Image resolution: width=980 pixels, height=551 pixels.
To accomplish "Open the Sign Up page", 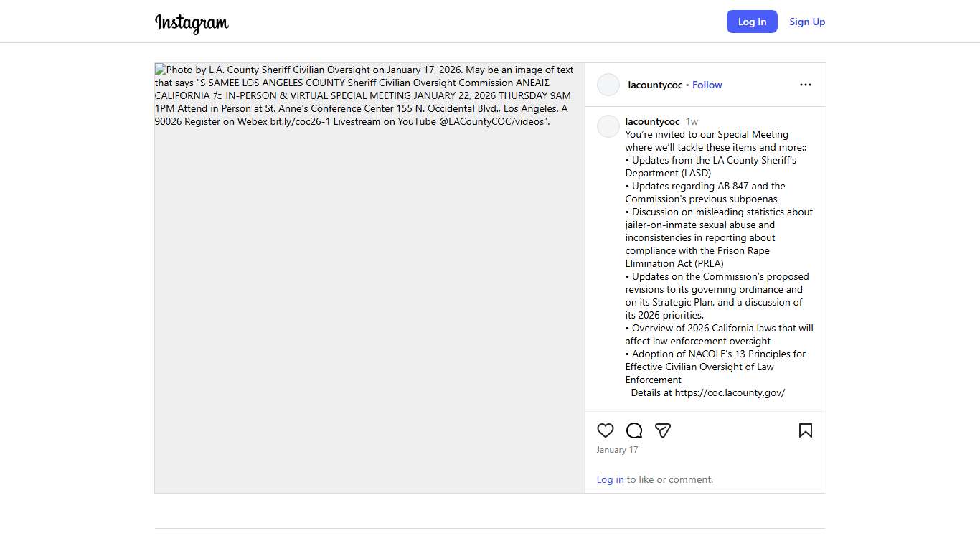I will tap(807, 22).
